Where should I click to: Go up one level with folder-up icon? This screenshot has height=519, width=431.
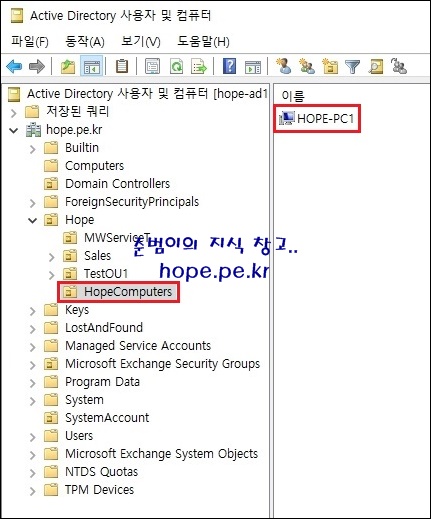click(x=68, y=67)
